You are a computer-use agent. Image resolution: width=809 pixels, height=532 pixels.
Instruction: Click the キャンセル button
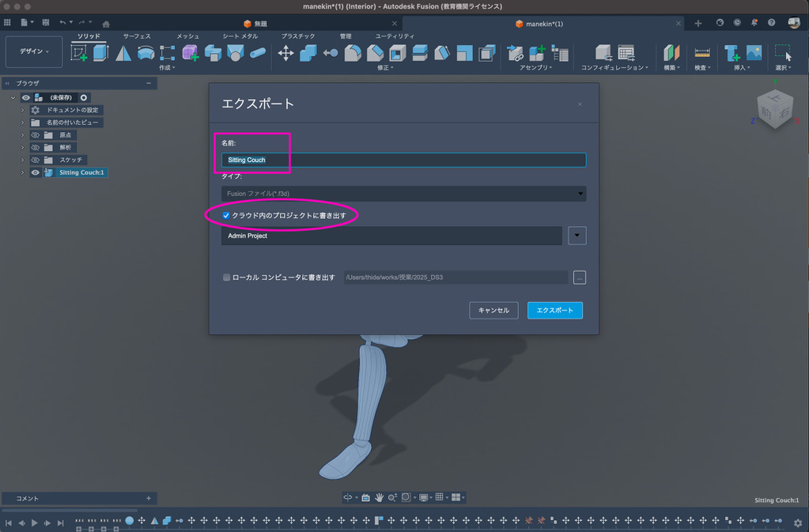493,311
